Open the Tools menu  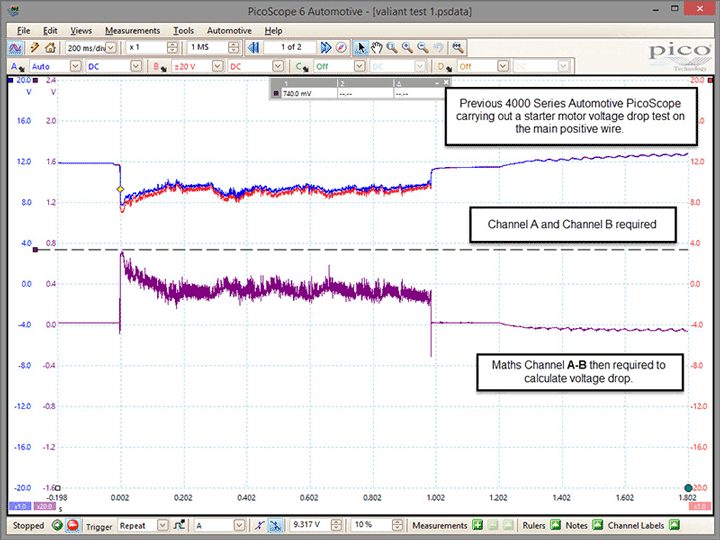click(x=183, y=31)
